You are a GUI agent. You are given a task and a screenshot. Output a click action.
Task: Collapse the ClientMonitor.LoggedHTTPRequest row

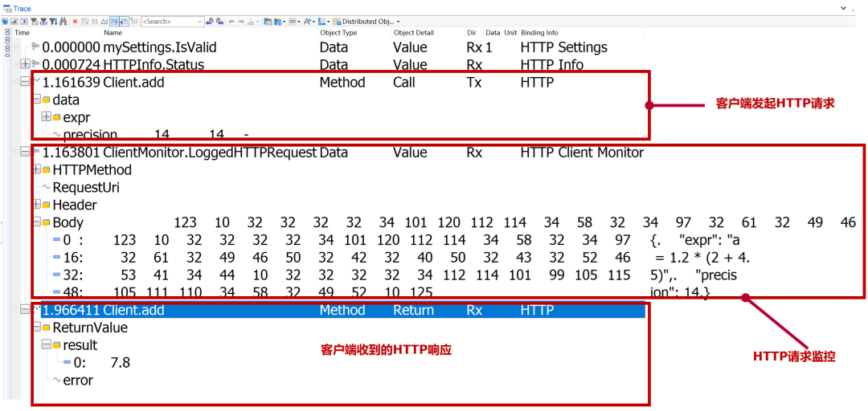24,153
